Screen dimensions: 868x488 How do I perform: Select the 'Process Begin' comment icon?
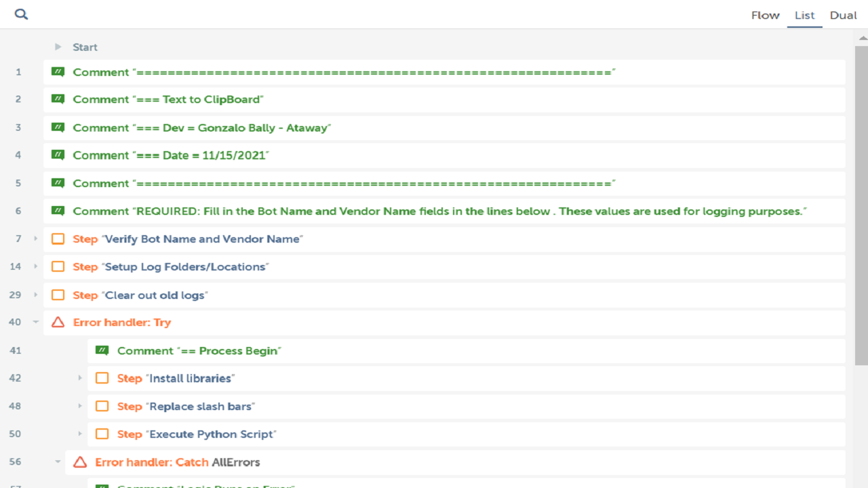pos(102,350)
